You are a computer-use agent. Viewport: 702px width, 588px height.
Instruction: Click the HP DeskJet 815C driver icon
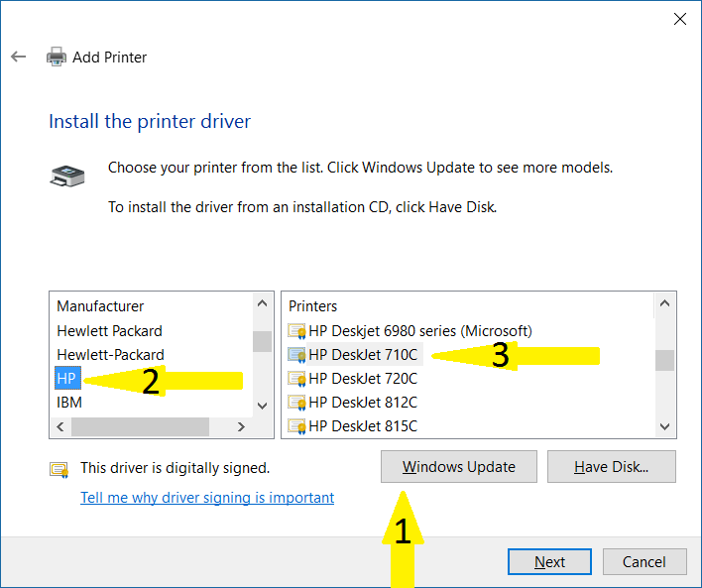[296, 426]
